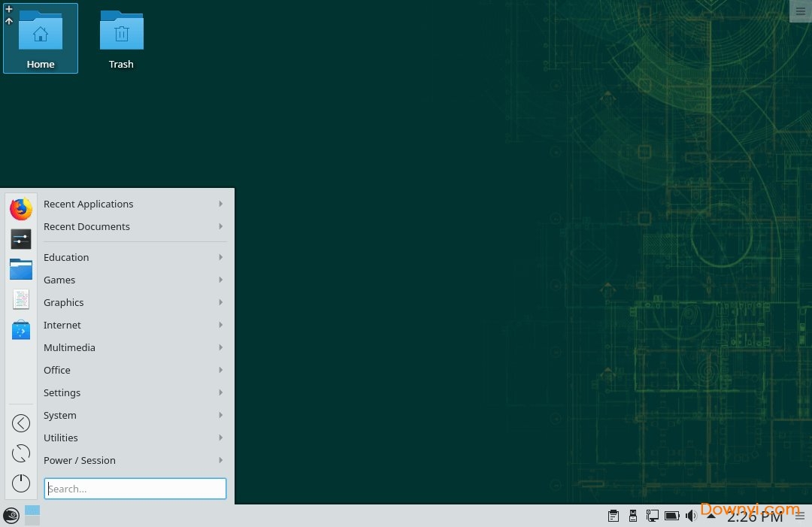Launch Firefox from the menu sidebar
812x527 pixels.
point(20,209)
